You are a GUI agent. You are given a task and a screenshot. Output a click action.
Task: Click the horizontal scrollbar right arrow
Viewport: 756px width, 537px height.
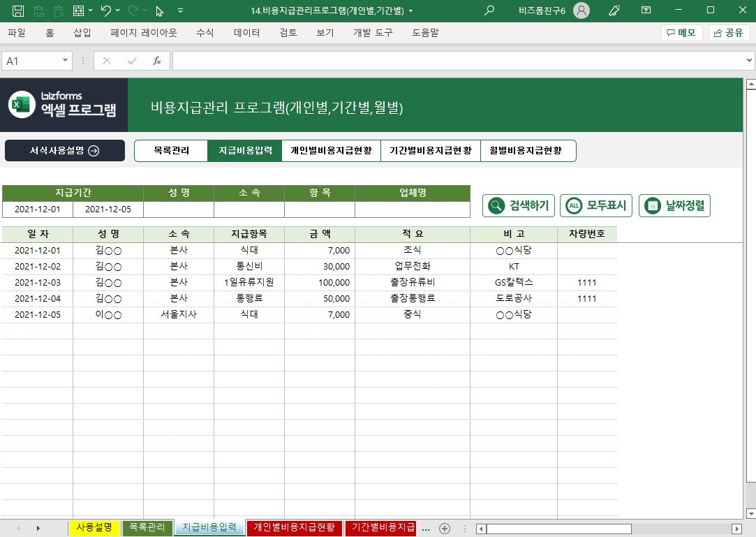tap(736, 529)
